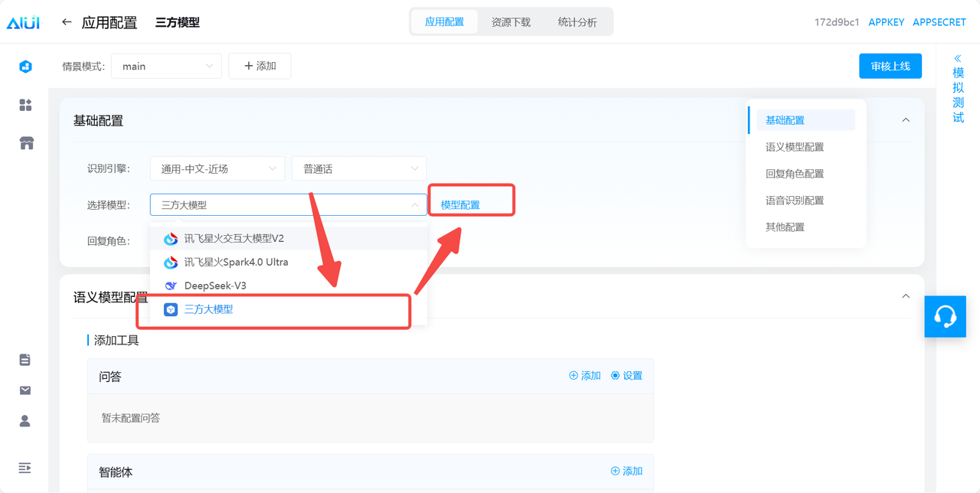This screenshot has width=980, height=493.
Task: Click the gear icon for 问答 设置
Action: [x=615, y=376]
